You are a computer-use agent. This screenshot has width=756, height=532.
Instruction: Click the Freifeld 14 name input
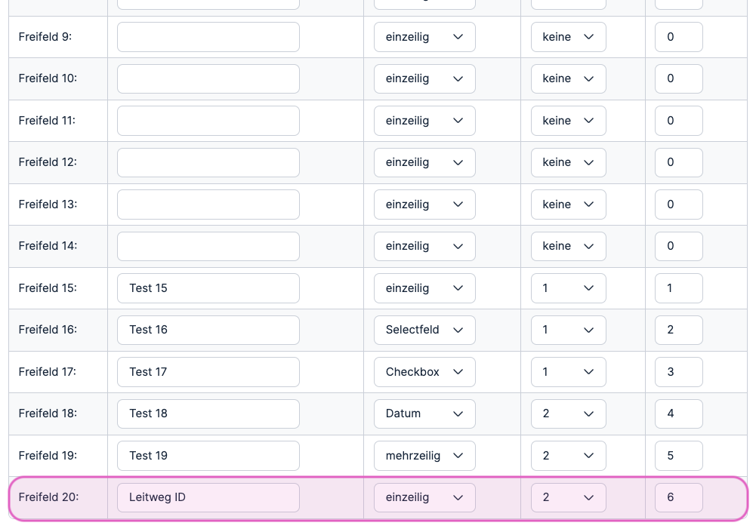208,246
